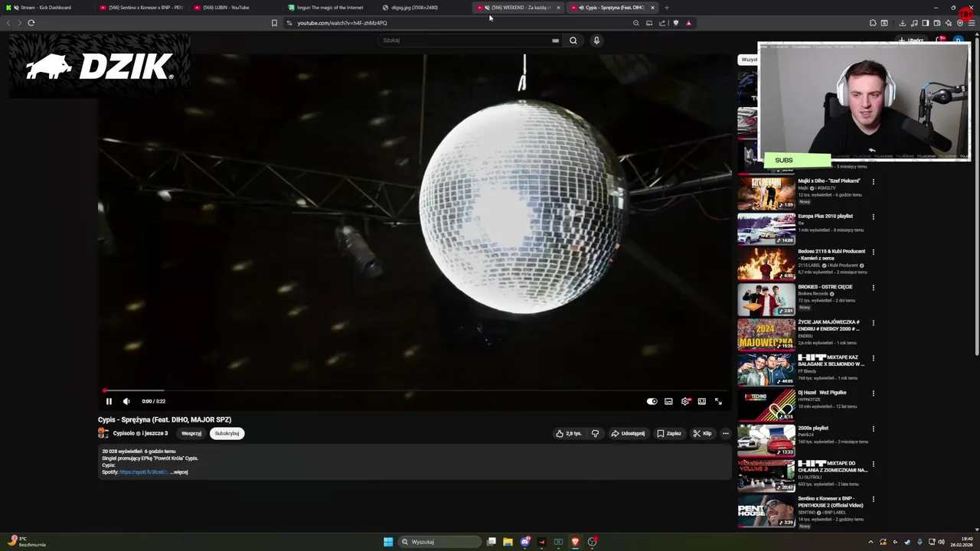Open the player settings gear
The image size is (980, 551).
685,401
